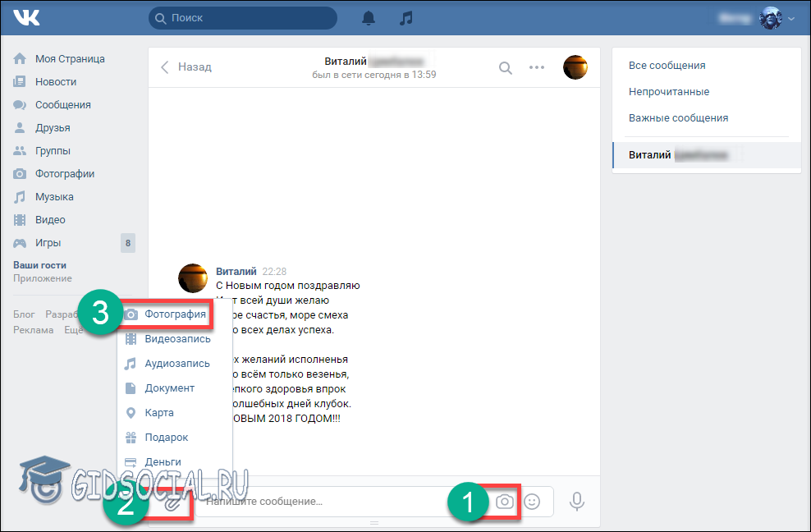Viewport: 811px width, 532px height.
Task: Choose Фотография from the attachment menu
Action: [x=174, y=314]
